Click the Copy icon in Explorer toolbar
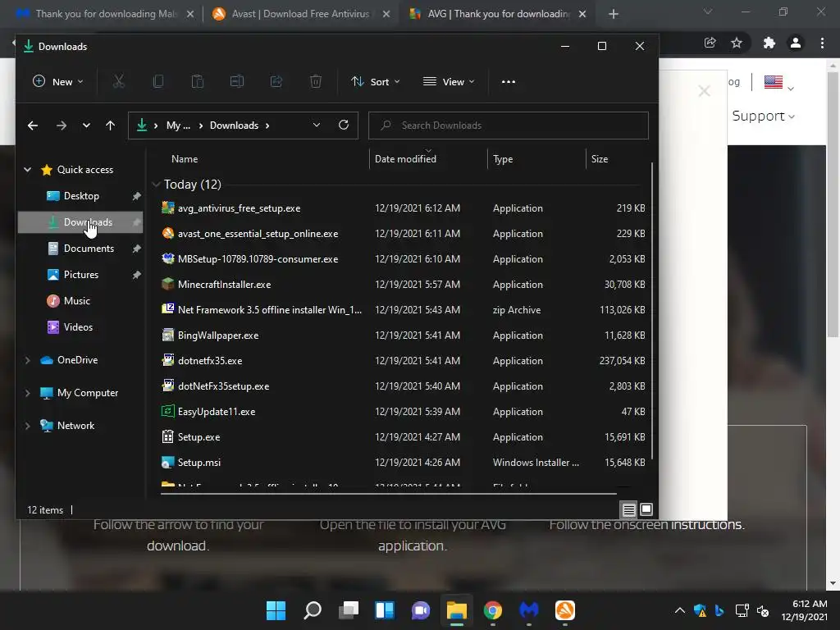Screen dimensions: 840x630 point(158,81)
